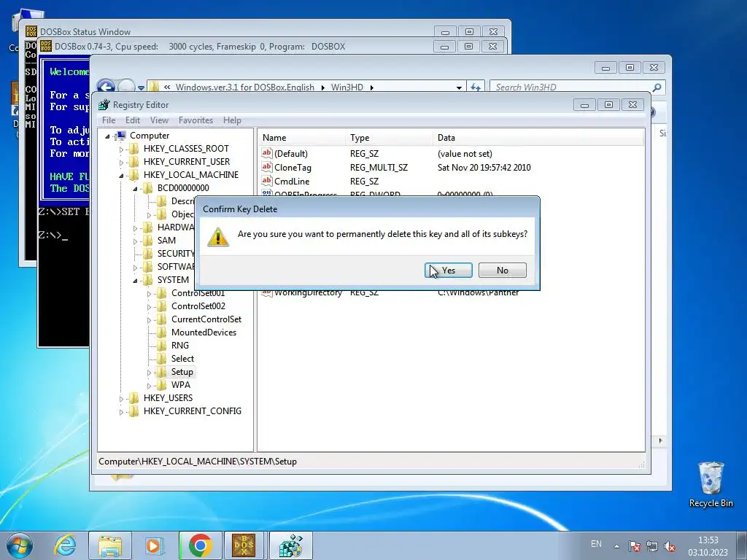Collapse the SYSTEM key arrow
The image size is (747, 560).
(x=135, y=281)
